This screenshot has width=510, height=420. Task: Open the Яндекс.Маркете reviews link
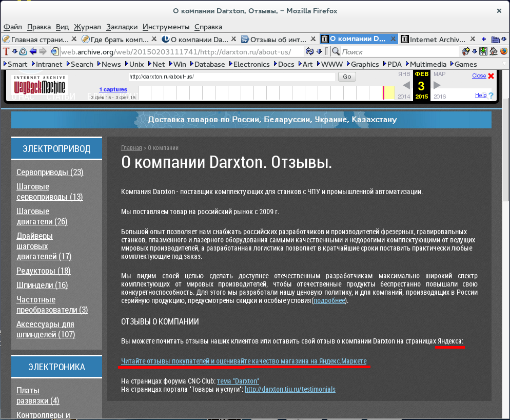click(x=244, y=361)
